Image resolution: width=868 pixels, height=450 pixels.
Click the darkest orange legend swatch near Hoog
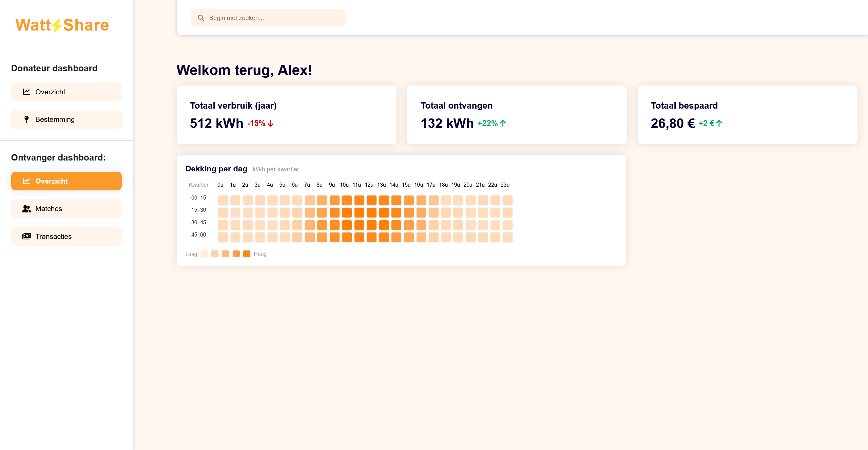coord(247,254)
